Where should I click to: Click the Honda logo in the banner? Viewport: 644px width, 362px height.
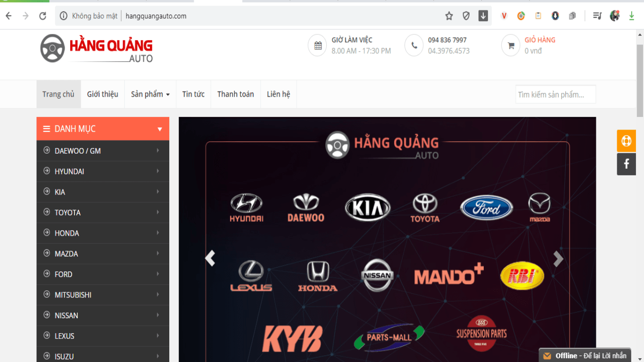click(x=318, y=276)
